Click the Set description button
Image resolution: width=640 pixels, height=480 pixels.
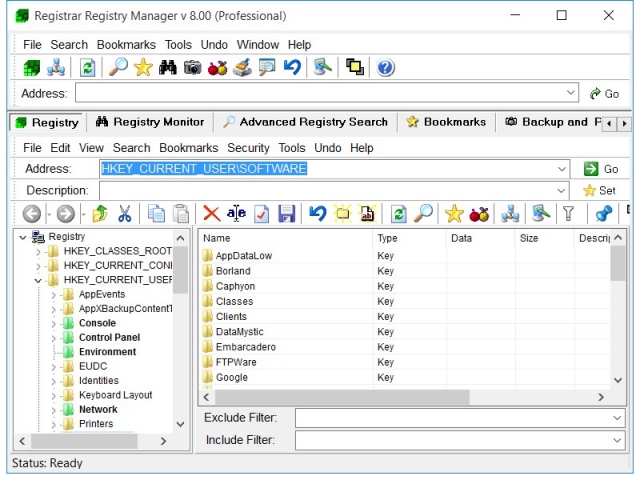[599, 191]
